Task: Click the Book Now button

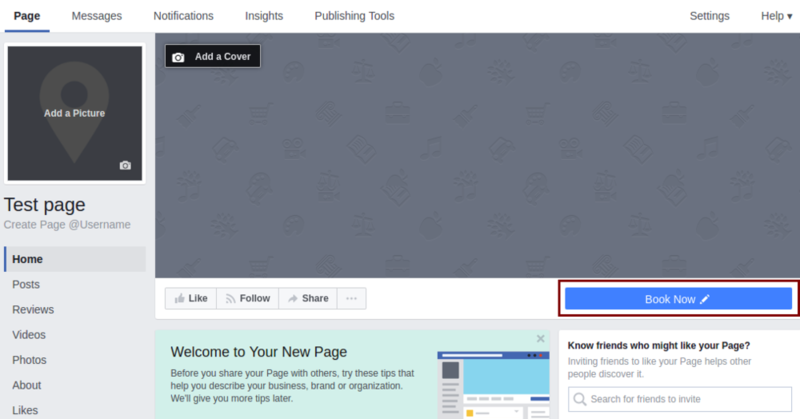Action: coord(678,299)
